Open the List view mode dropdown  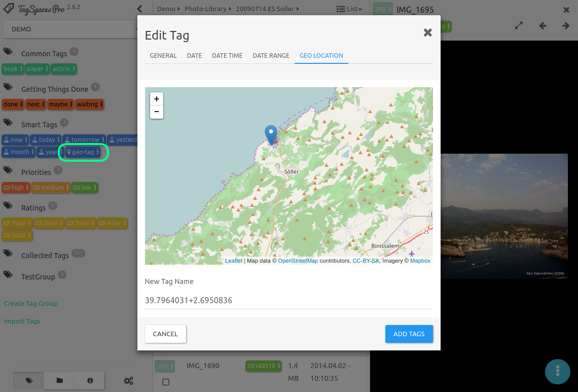(349, 9)
